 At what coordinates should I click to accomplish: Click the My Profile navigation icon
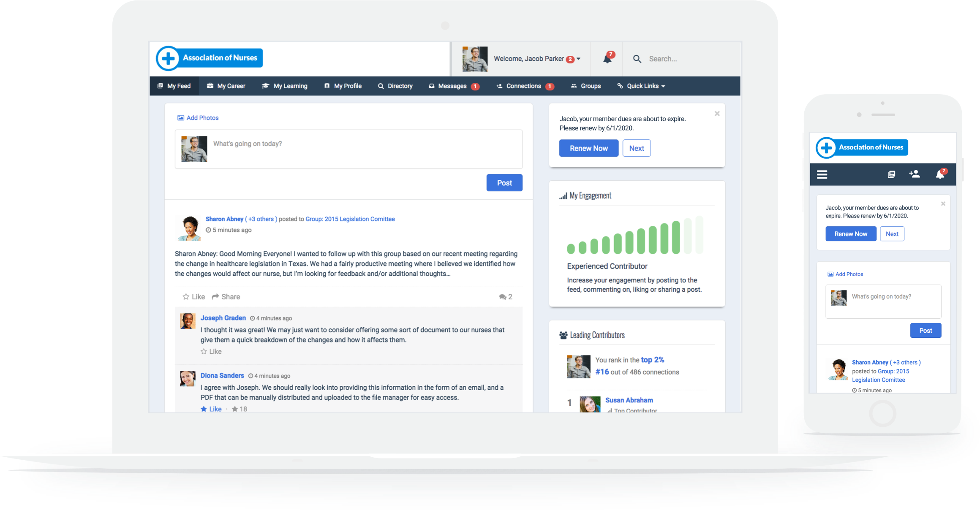tap(327, 86)
